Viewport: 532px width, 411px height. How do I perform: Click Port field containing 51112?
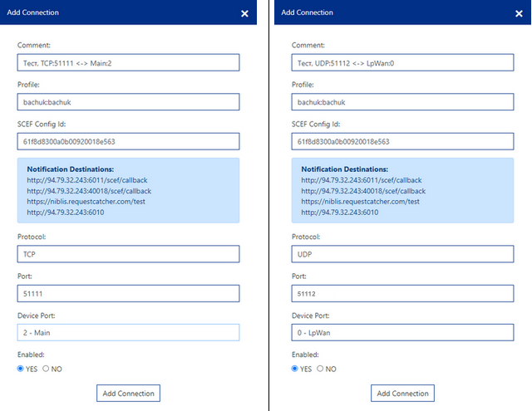click(402, 293)
